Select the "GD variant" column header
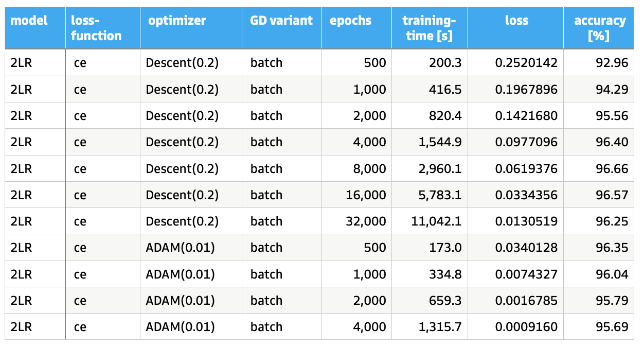Viewport: 644px width, 346px height. [281, 21]
